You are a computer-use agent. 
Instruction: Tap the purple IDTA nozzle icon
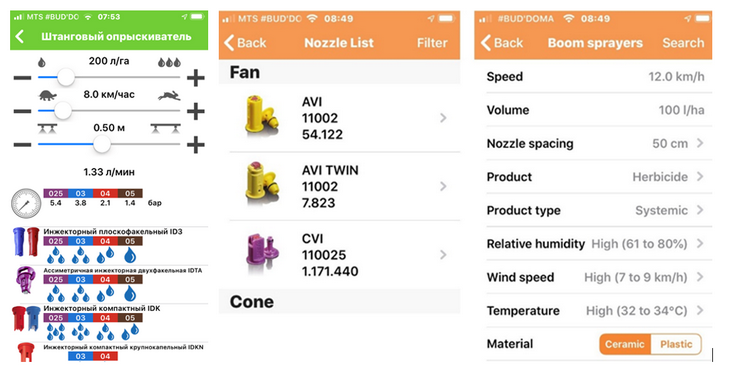click(x=26, y=281)
